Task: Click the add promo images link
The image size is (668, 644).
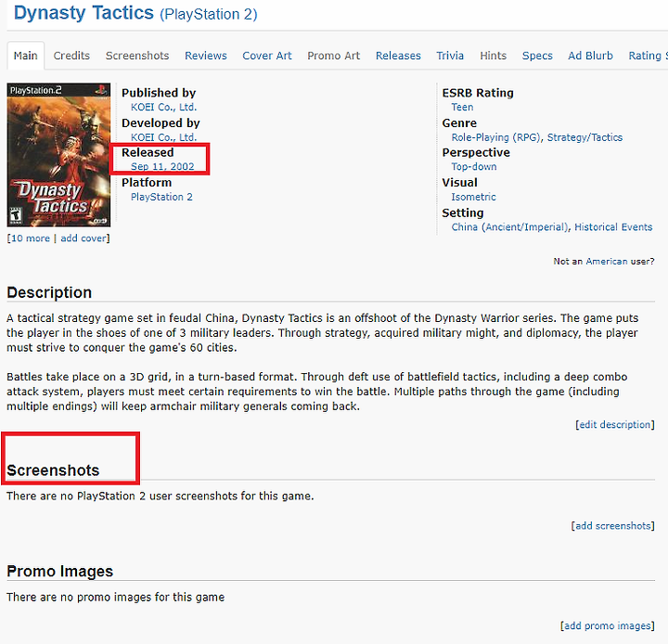Action: (608, 625)
